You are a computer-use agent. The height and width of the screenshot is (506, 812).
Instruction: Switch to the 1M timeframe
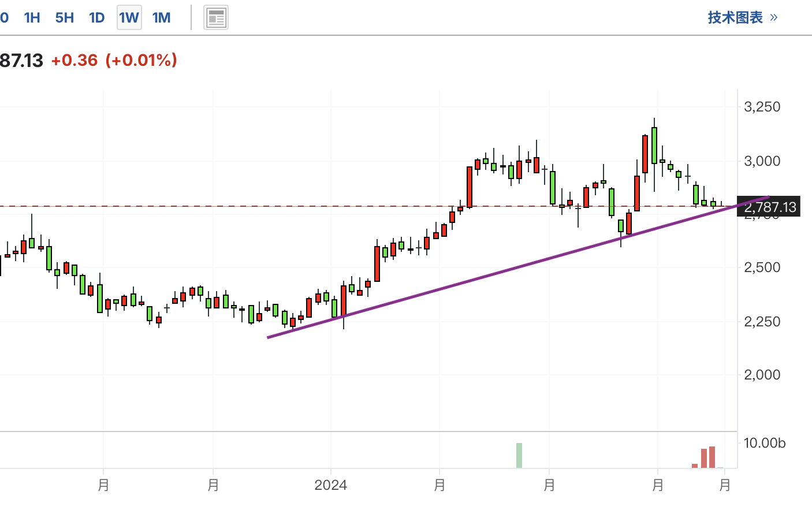(x=162, y=18)
